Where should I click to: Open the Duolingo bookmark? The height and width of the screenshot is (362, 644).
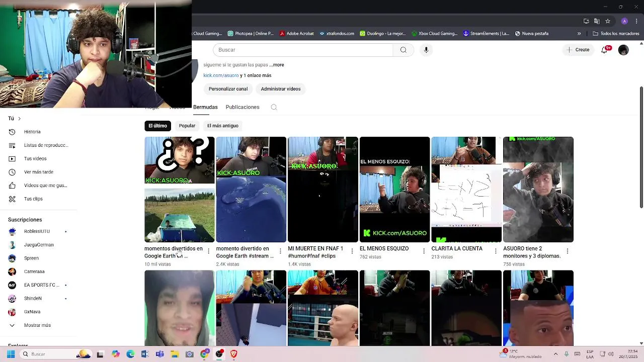[383, 34]
